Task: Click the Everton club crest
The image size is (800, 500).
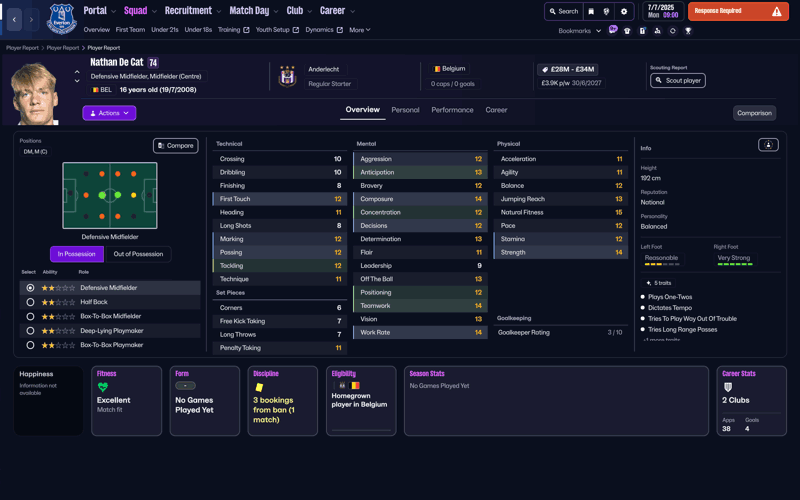Action: 62,19
